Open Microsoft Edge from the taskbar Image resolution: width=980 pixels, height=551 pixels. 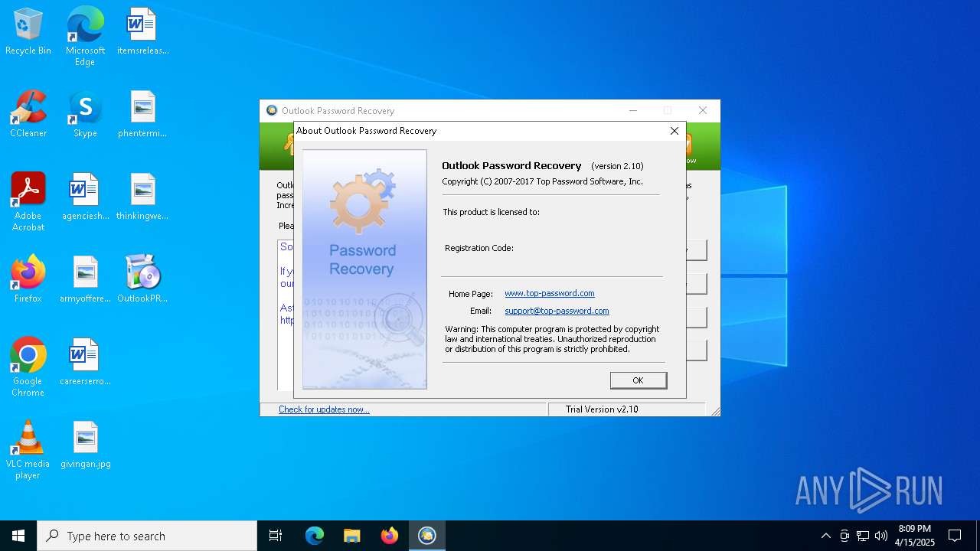point(315,536)
